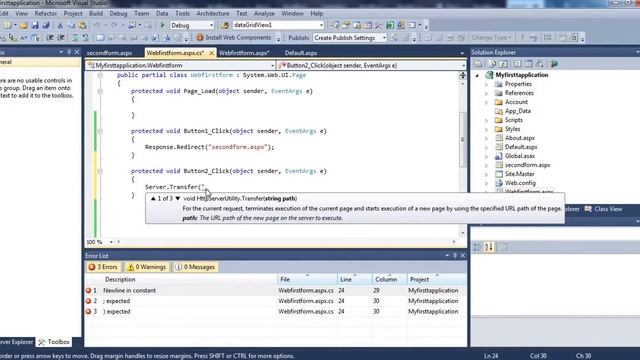
Task: Toggle the 0 Messages filter
Action: point(196,267)
